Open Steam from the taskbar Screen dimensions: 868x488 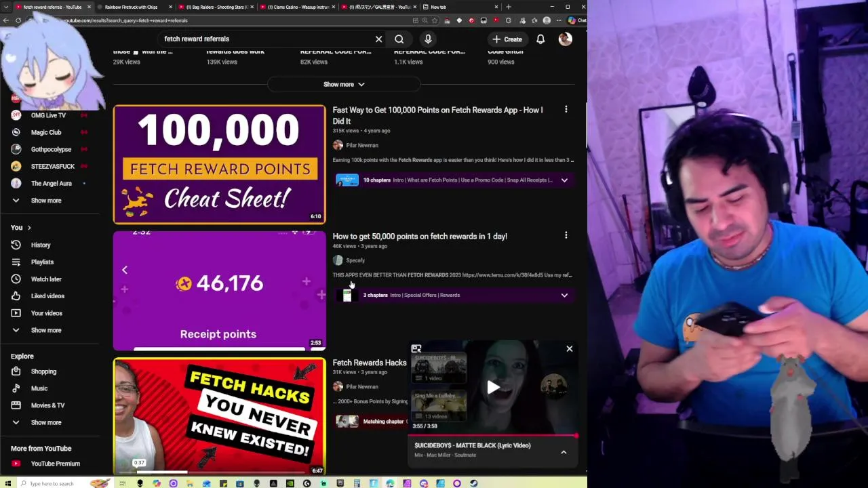473,483
